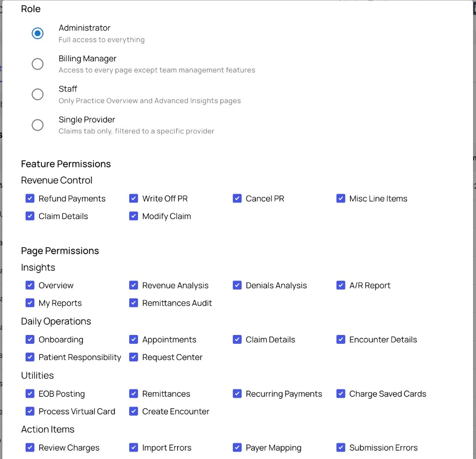This screenshot has height=459, width=476.
Task: Uncheck Write Off PR
Action: coord(133,198)
